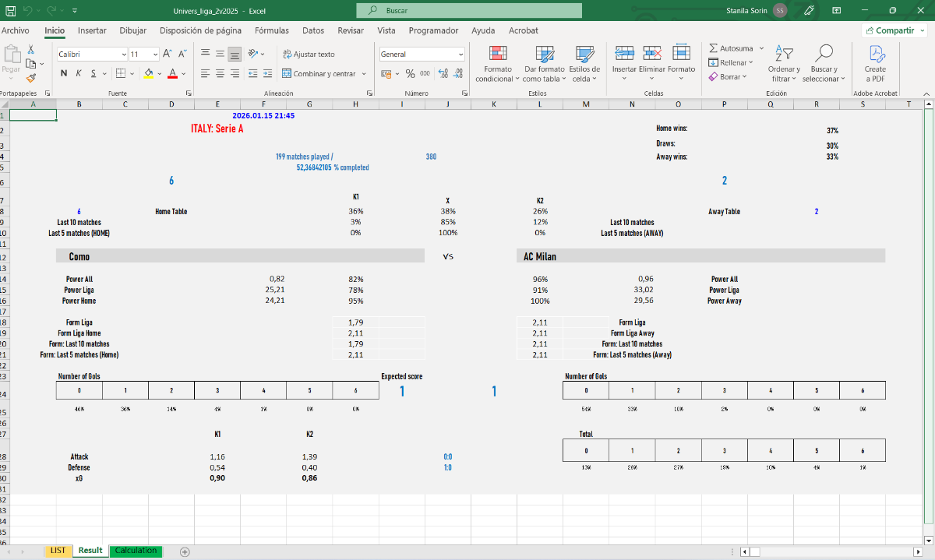
Task: Increase indent icon
Action: tap(268, 73)
